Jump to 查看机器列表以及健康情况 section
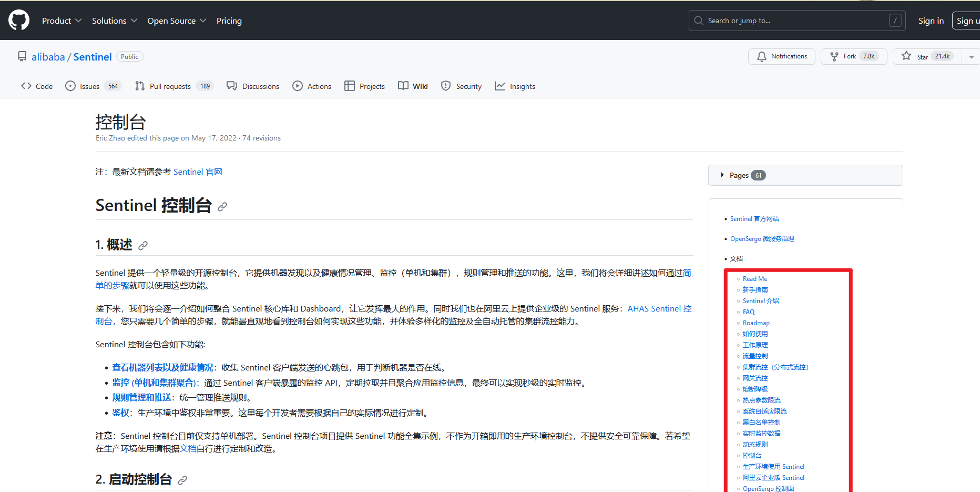Screen dimensions: 980x492 pyautogui.click(x=163, y=368)
